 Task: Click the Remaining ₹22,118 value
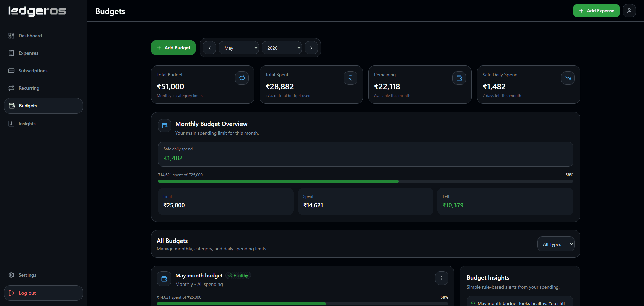[x=387, y=87]
